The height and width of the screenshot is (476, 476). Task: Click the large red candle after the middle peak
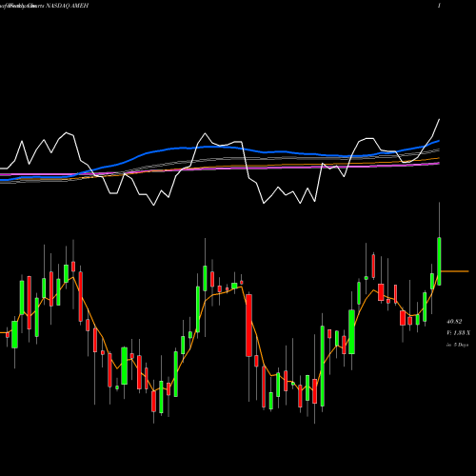point(249,326)
